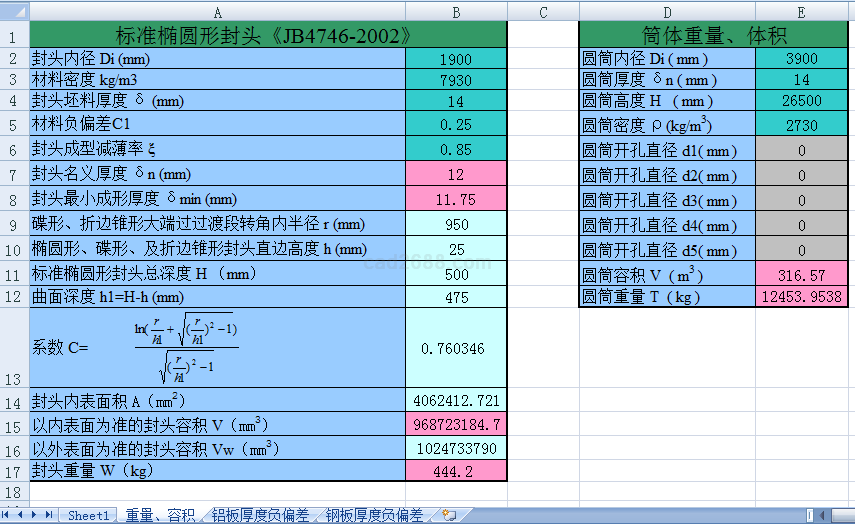
Task: Jump to last sheet using navigation arrow
Action: pyautogui.click(x=49, y=515)
